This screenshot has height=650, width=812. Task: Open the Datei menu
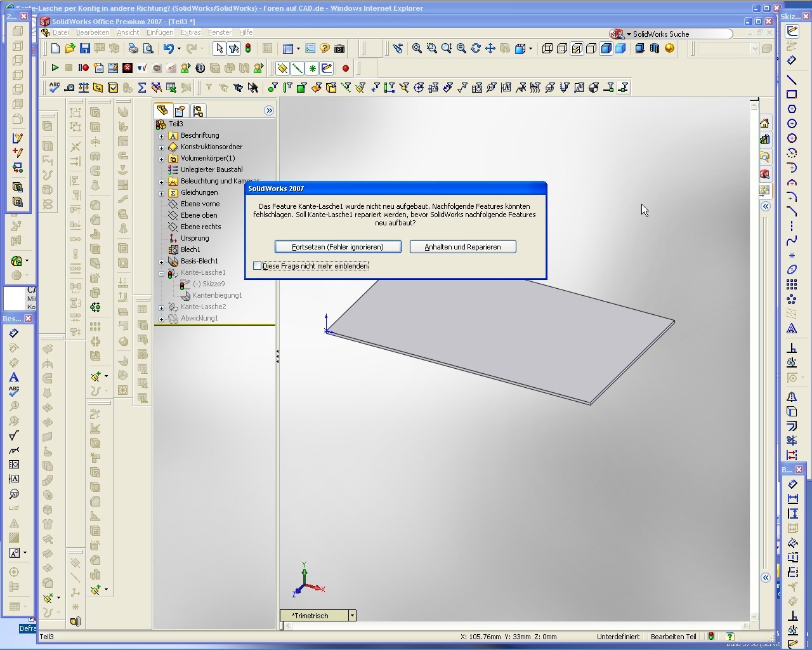pyautogui.click(x=61, y=32)
